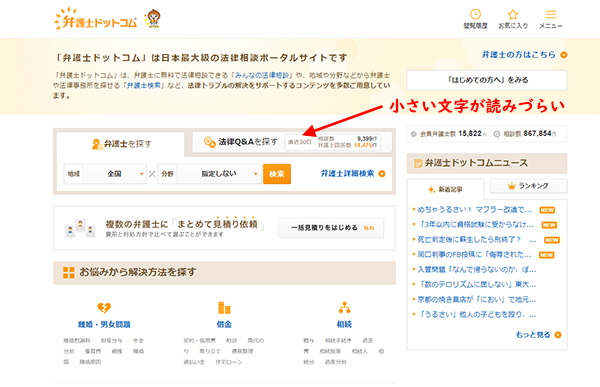Click the 弁護士ドットコム logo
Viewport: 600px width, 387px height.
coord(96,19)
